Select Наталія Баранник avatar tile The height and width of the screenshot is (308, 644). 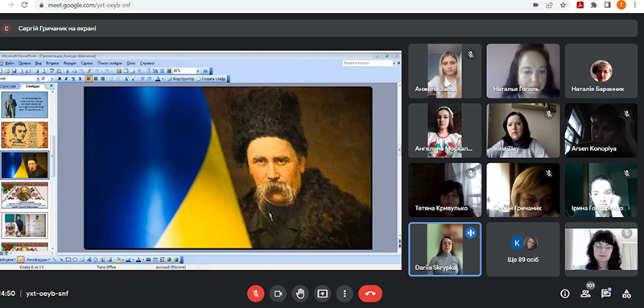601,71
